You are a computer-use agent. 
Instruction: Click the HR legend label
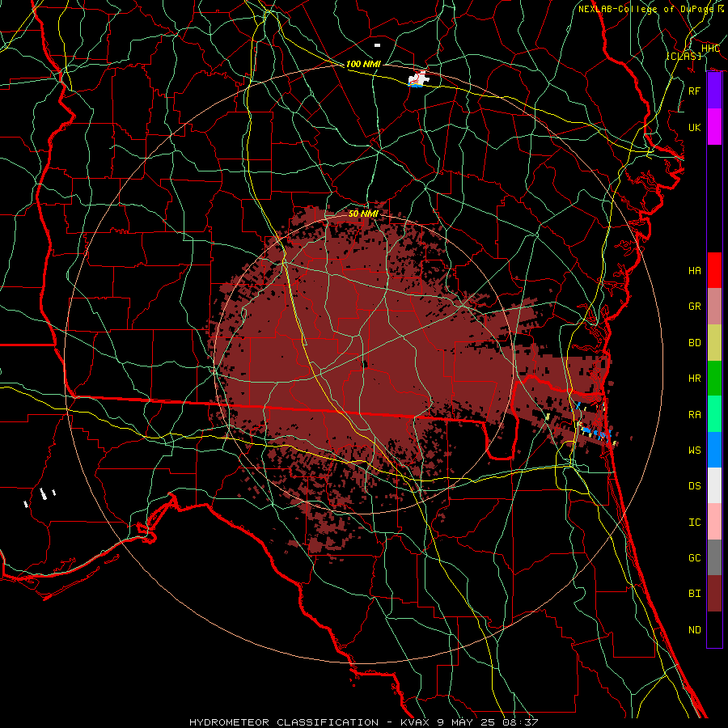(694, 379)
